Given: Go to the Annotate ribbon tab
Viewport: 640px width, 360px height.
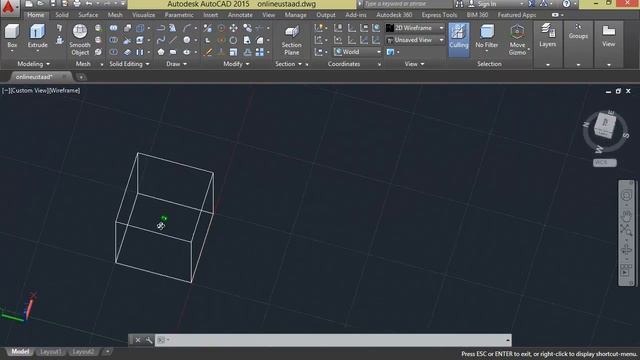Looking at the screenshot, I should (240, 15).
